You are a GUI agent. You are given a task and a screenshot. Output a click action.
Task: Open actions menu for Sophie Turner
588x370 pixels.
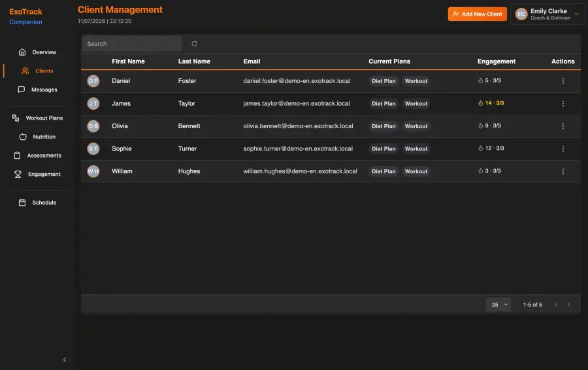click(x=563, y=148)
